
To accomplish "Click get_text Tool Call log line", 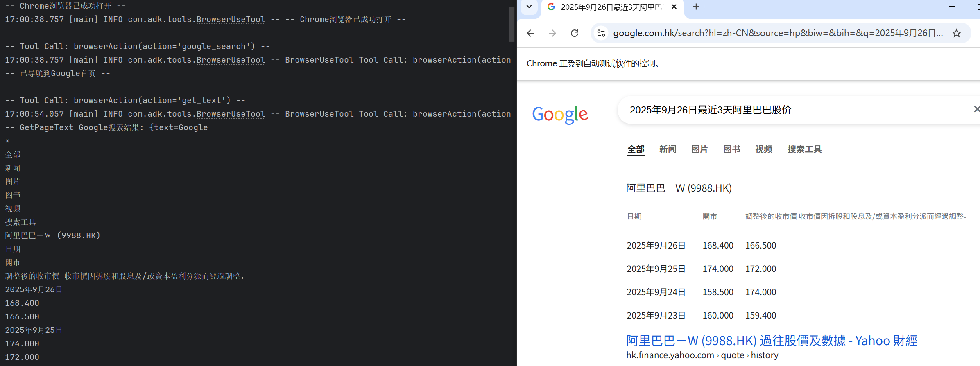I will tap(125, 100).
